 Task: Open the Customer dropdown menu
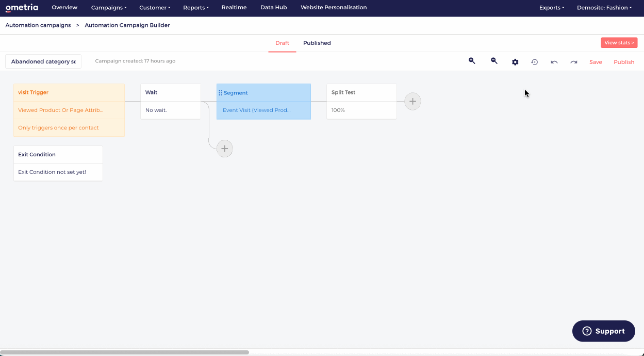click(x=155, y=8)
